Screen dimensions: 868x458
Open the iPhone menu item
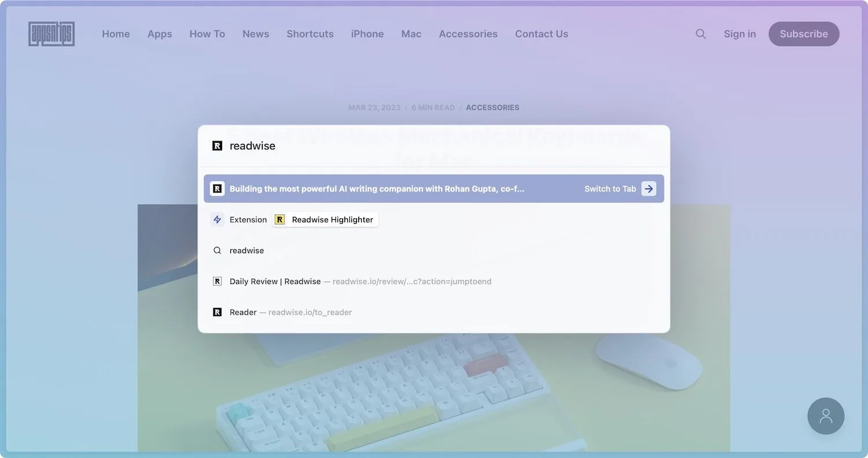[x=367, y=34]
